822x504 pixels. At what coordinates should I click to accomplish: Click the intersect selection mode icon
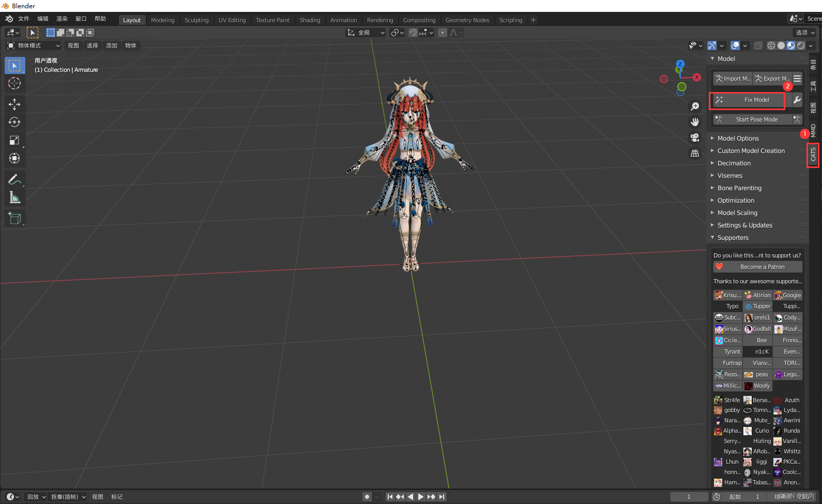click(x=90, y=33)
